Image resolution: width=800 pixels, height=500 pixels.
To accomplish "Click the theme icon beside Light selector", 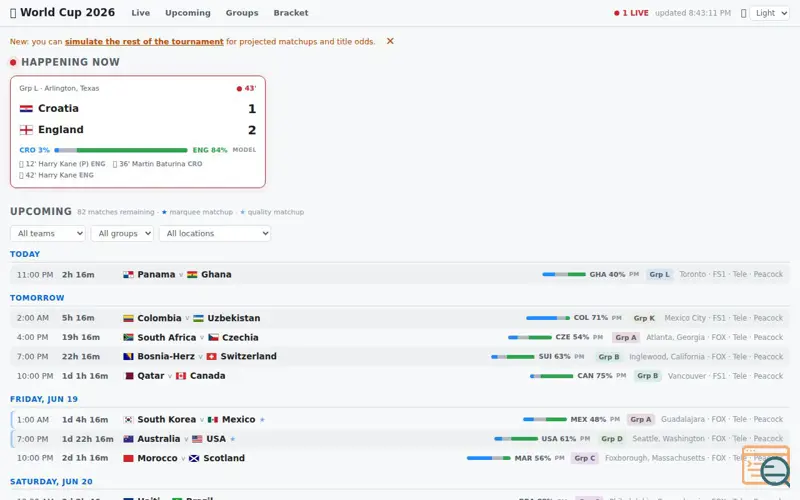I will click(743, 13).
